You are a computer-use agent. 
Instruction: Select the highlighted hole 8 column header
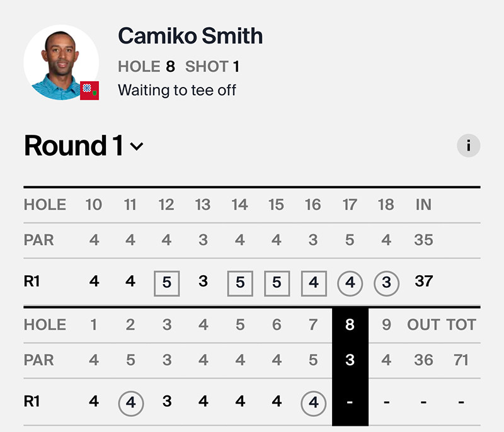point(350,325)
